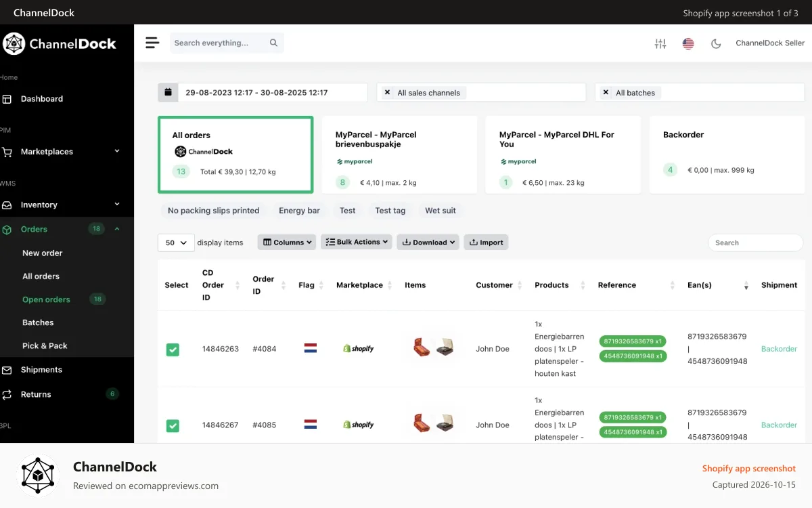The width and height of the screenshot is (812, 508).
Task: Open the Download dropdown
Action: (x=428, y=242)
